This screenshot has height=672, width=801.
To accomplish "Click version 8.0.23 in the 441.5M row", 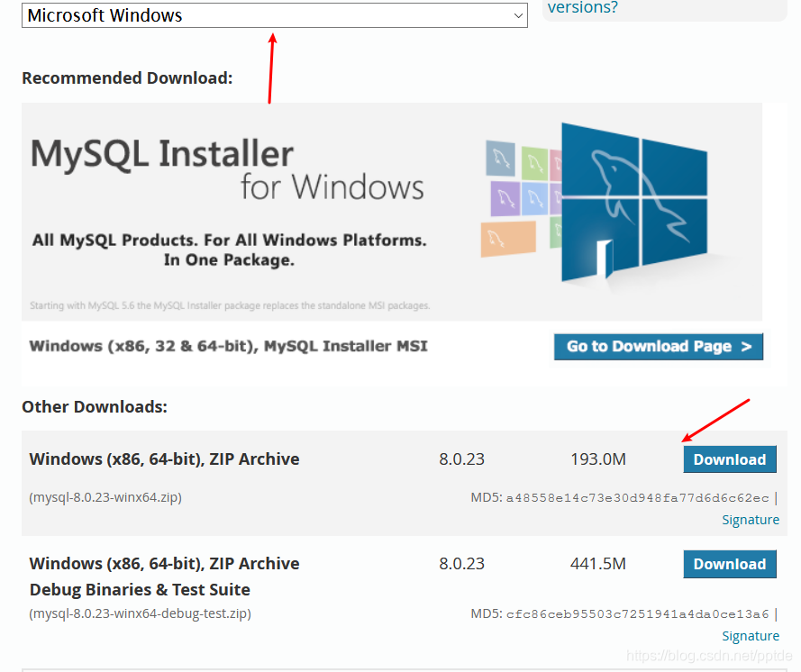I will coord(461,564).
